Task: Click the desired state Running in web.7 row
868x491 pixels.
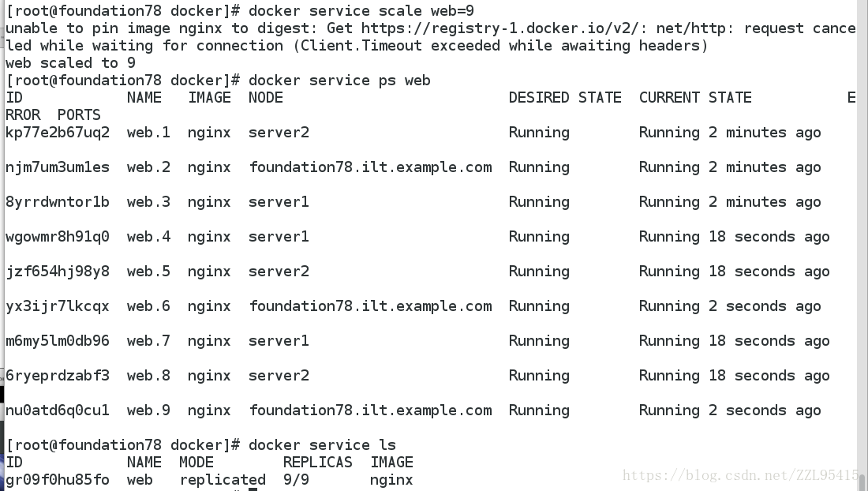Action: (x=539, y=341)
